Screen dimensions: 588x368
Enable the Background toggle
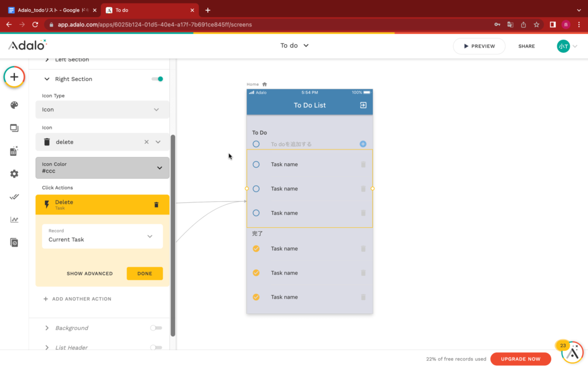pos(156,328)
